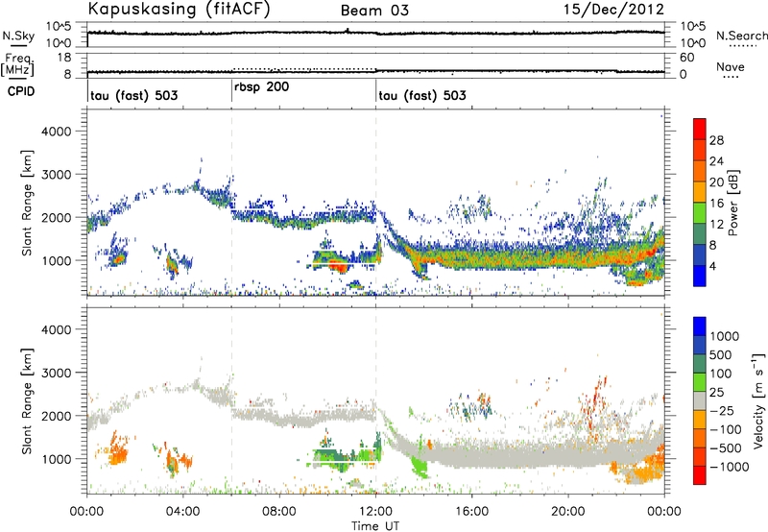Click the orange velocity patch near 01:00

coord(117,453)
